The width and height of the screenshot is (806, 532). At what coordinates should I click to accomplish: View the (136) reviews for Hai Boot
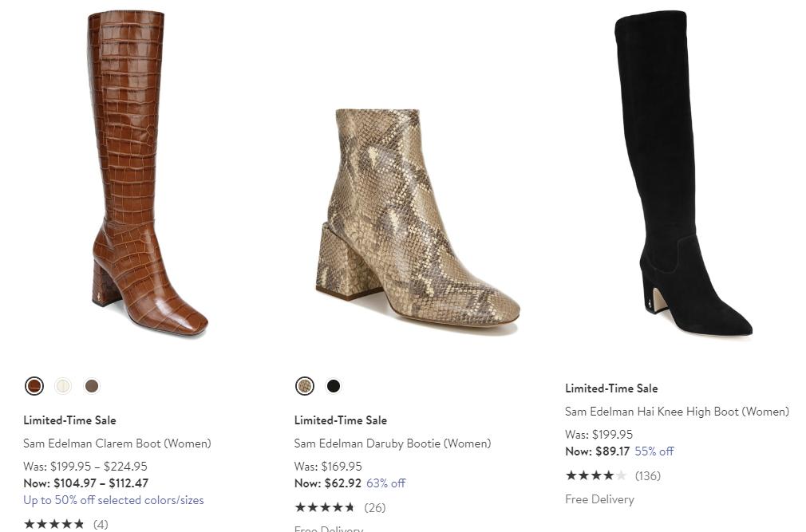click(648, 475)
